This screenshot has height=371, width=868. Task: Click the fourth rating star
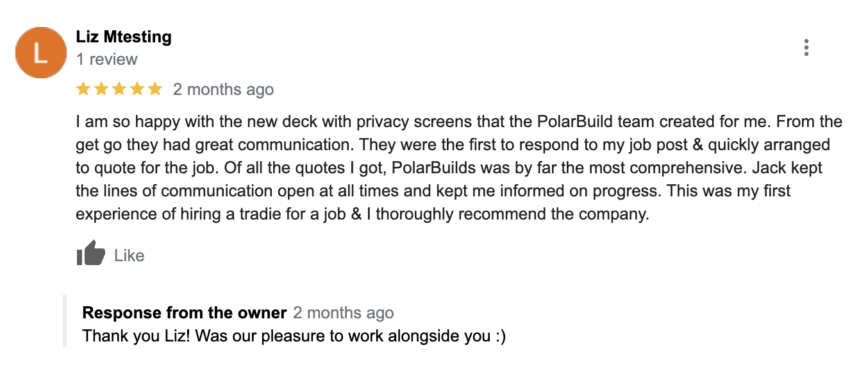pyautogui.click(x=137, y=89)
